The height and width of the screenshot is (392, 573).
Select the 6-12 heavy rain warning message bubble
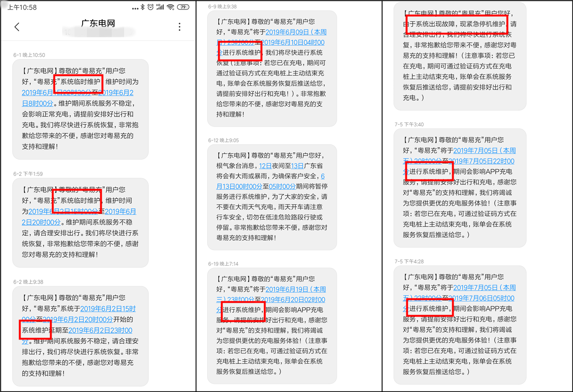[272, 197]
